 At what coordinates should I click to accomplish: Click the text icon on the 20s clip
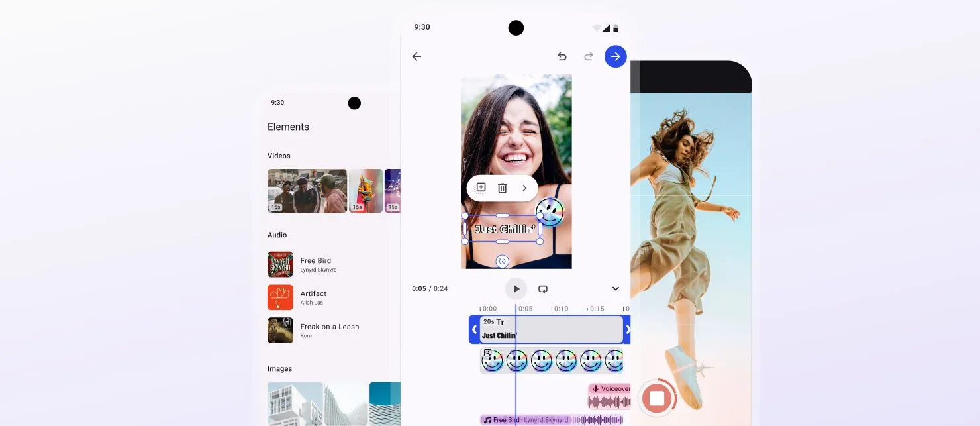click(501, 322)
